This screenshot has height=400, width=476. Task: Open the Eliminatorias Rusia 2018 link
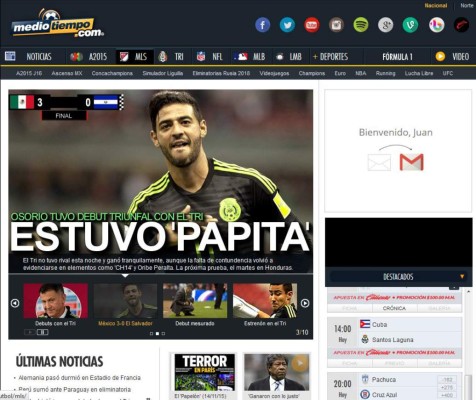pos(221,73)
